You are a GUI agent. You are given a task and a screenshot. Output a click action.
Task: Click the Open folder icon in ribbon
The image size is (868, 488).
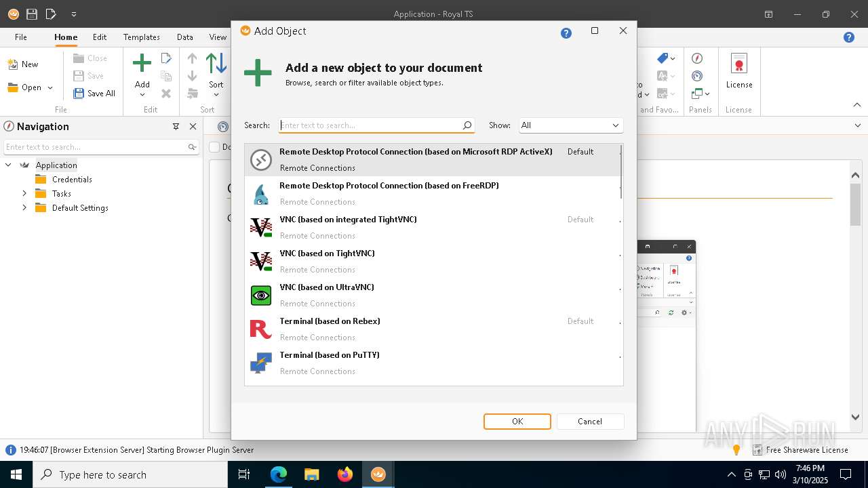pos(12,87)
